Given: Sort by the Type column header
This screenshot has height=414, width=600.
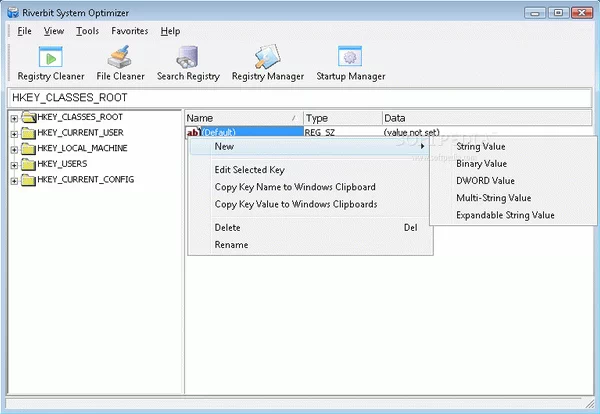Looking at the screenshot, I should (x=343, y=118).
